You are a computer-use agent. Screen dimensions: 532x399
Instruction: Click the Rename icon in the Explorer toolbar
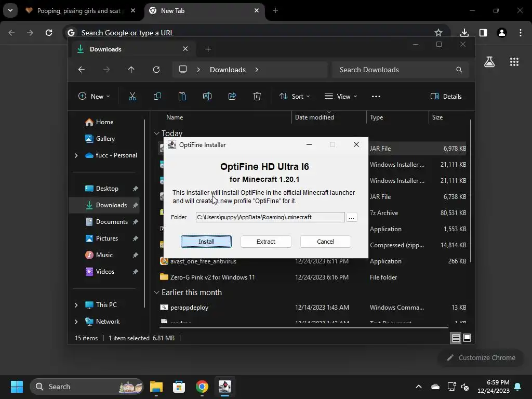[x=207, y=96]
